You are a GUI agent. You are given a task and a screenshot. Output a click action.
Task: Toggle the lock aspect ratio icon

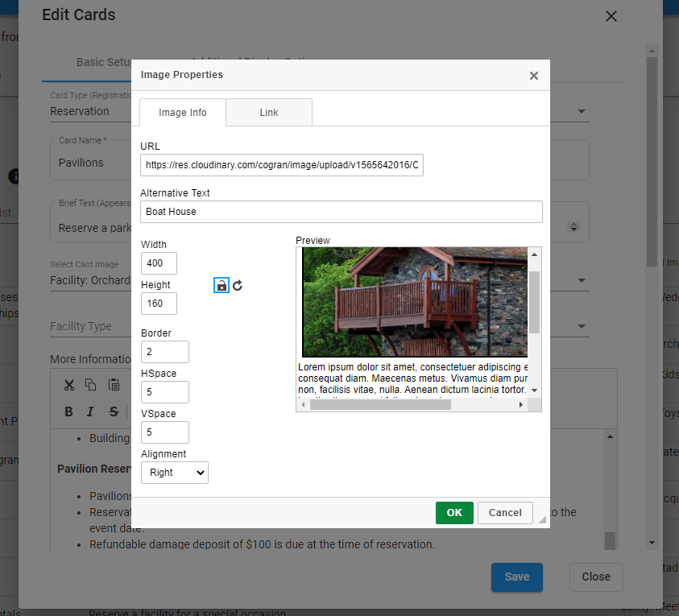coord(222,285)
